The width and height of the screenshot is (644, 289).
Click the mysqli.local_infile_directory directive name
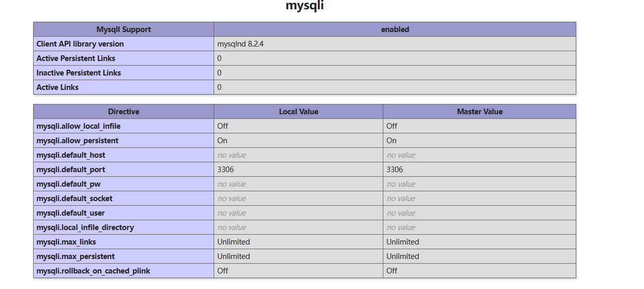coord(85,227)
